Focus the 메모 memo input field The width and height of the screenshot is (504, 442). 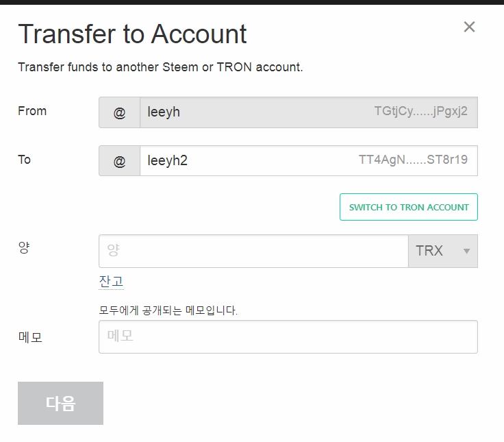(x=288, y=336)
